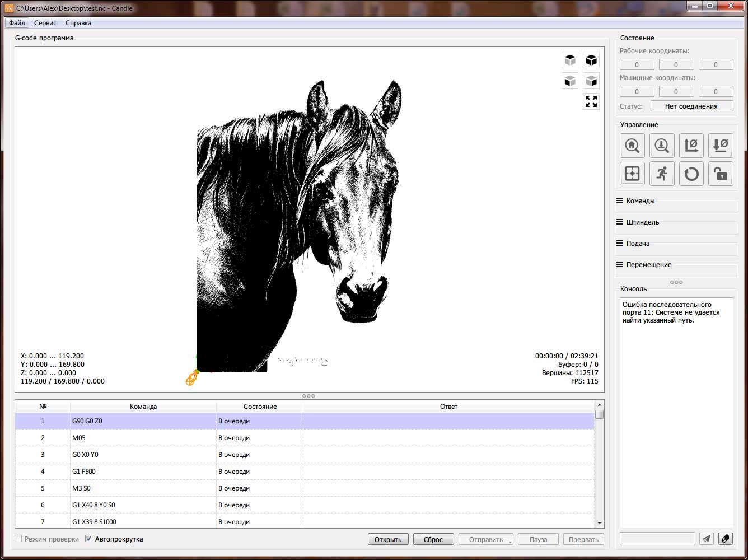
Task: Switch visualizer to side view (right face dark)
Action: tap(591, 81)
